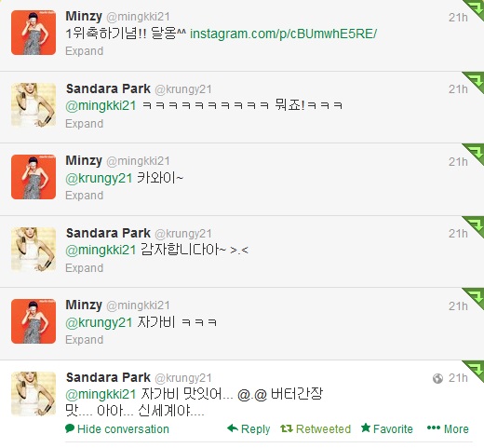Click the Retweeted arrows icon
The height and width of the screenshot is (448, 484).
click(x=287, y=428)
